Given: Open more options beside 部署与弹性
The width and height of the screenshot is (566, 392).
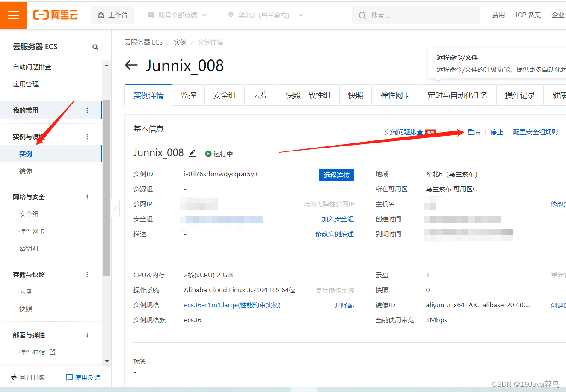Looking at the screenshot, I should point(87,335).
